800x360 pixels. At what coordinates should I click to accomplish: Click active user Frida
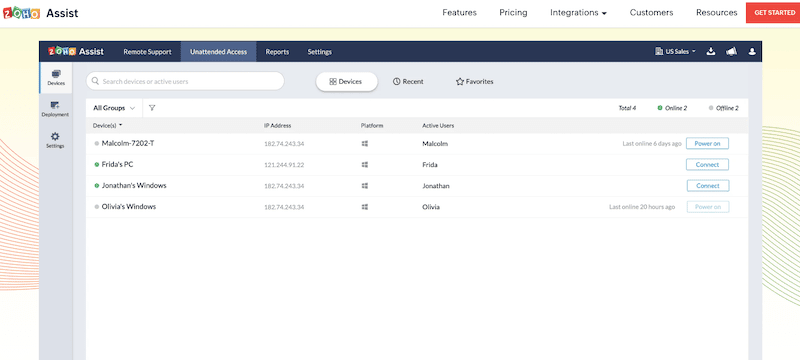pos(430,165)
